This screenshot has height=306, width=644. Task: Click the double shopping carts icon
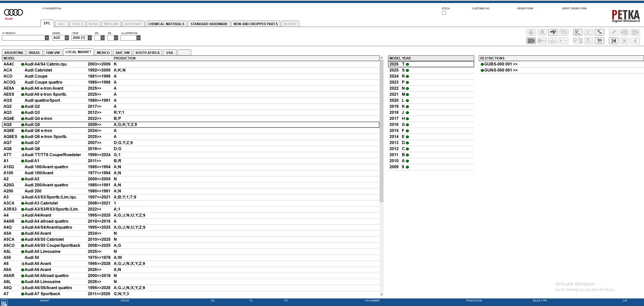[x=599, y=32]
